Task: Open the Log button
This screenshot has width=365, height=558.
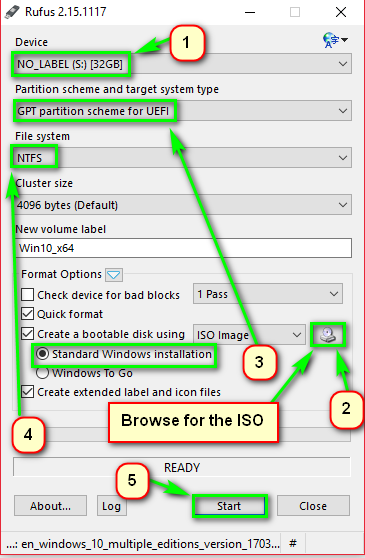Action: coord(111,506)
